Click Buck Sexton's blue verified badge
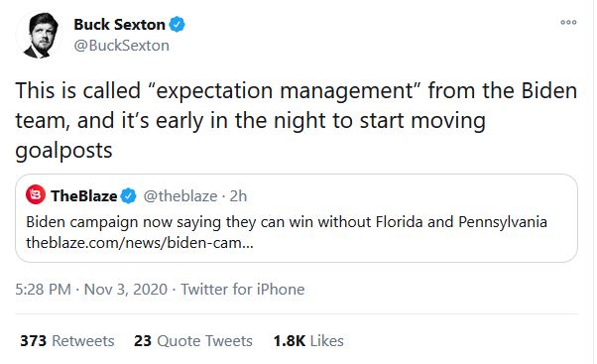This screenshot has height=364, width=597. (178, 25)
